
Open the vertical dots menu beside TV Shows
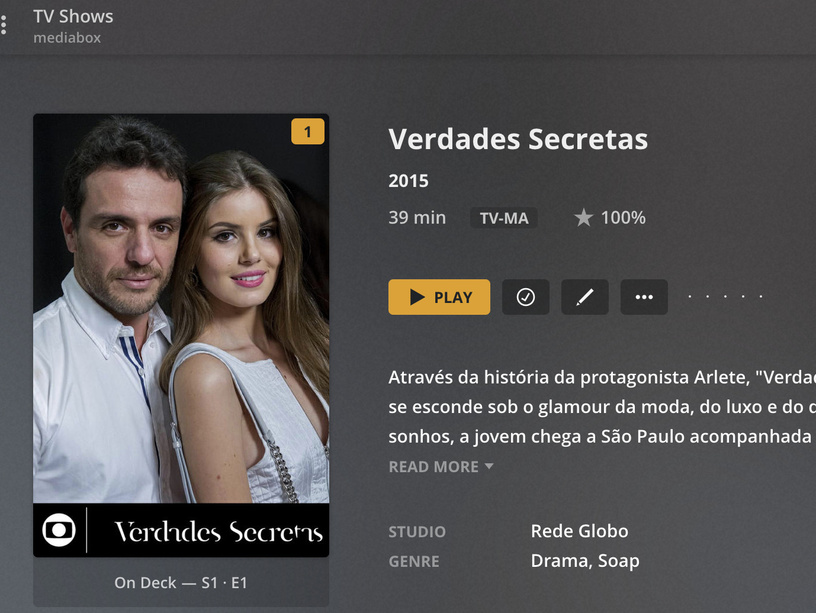[x=4, y=25]
